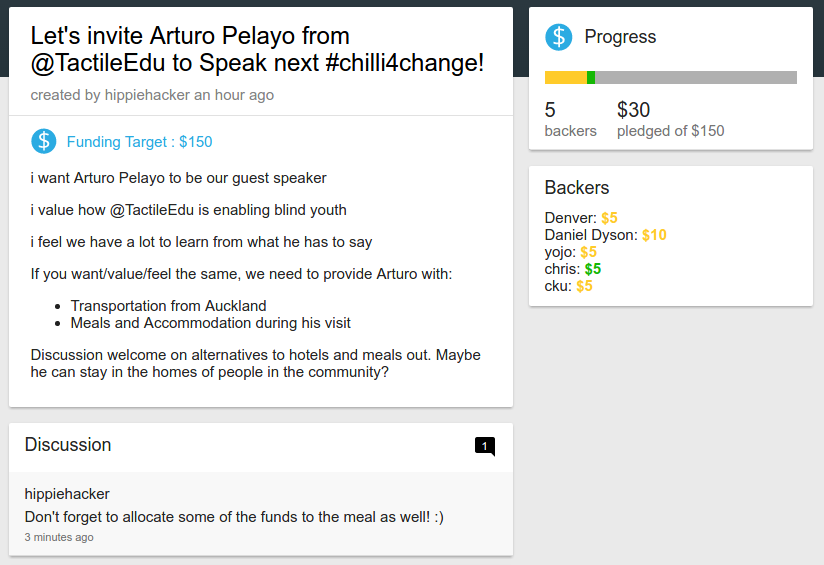Click the campaign title heading

click(257, 50)
